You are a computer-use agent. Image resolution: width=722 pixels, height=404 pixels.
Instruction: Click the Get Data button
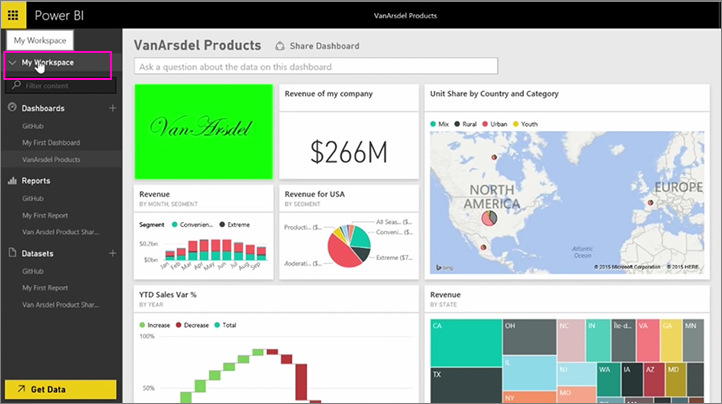[61, 389]
